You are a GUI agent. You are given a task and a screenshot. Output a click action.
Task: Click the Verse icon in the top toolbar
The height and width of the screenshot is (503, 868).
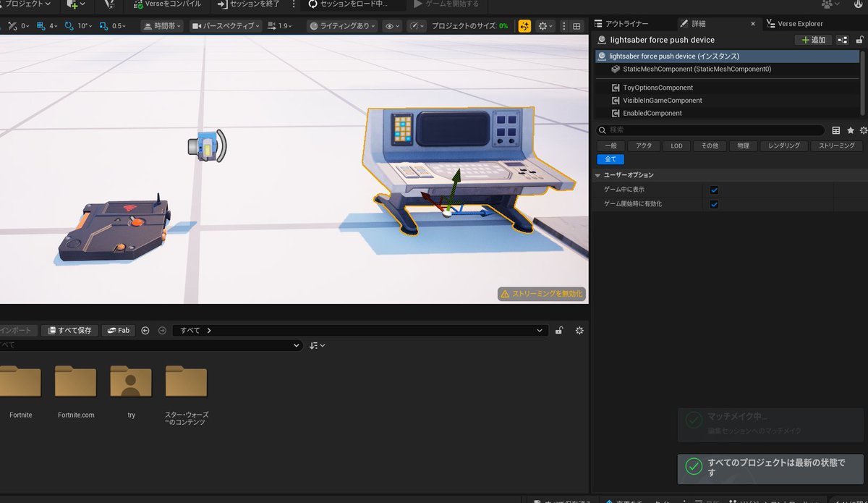click(x=109, y=4)
